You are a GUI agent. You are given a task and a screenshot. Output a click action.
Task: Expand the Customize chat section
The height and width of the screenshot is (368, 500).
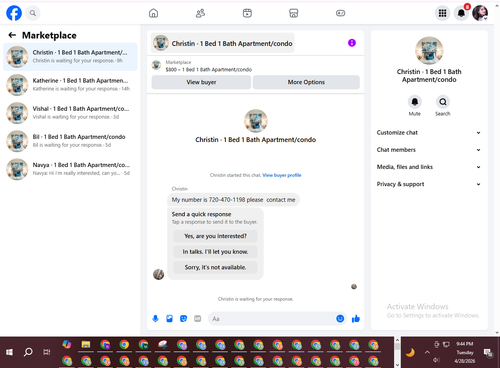(x=429, y=133)
